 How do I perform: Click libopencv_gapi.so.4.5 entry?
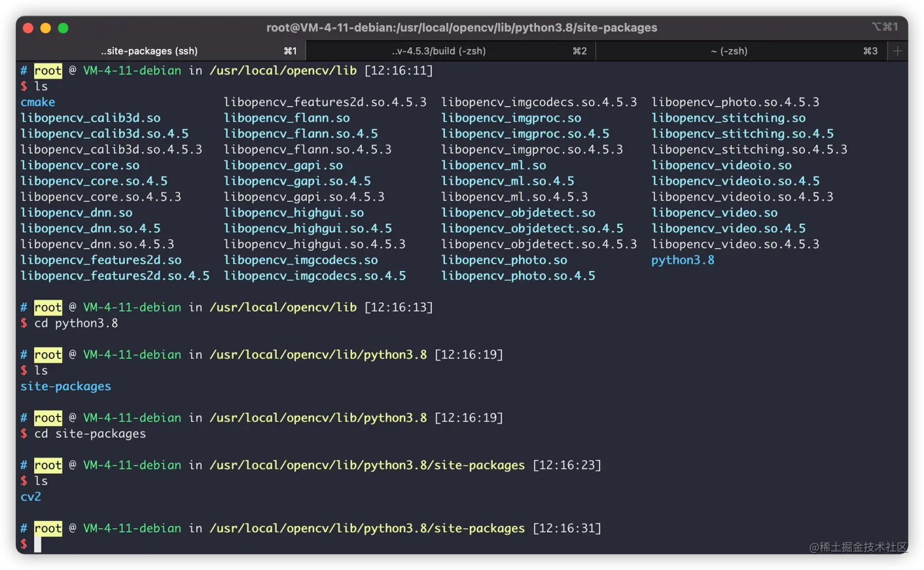click(297, 181)
